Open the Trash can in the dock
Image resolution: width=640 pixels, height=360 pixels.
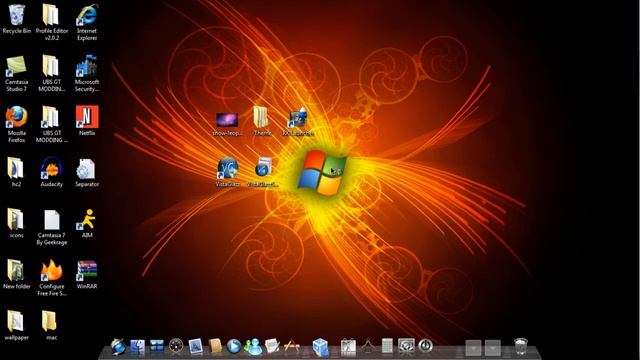click(x=520, y=346)
